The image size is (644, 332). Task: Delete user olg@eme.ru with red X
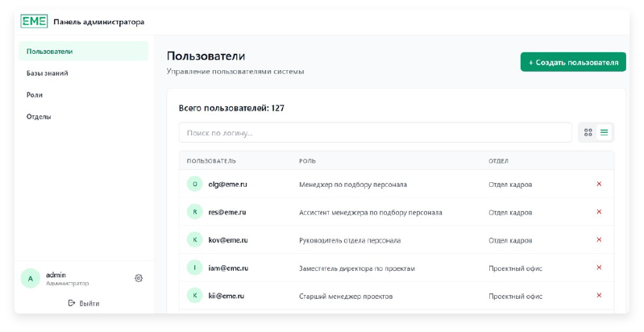(x=598, y=185)
